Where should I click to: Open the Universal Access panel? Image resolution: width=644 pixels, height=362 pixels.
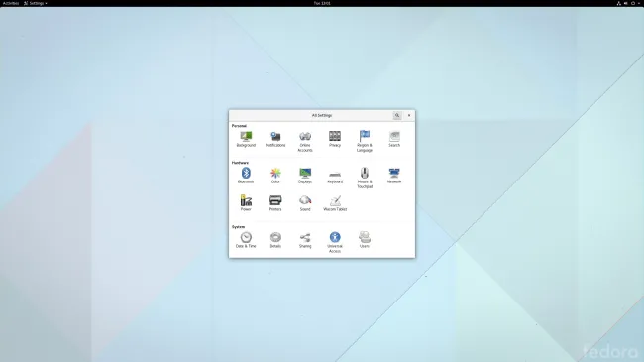click(x=335, y=242)
